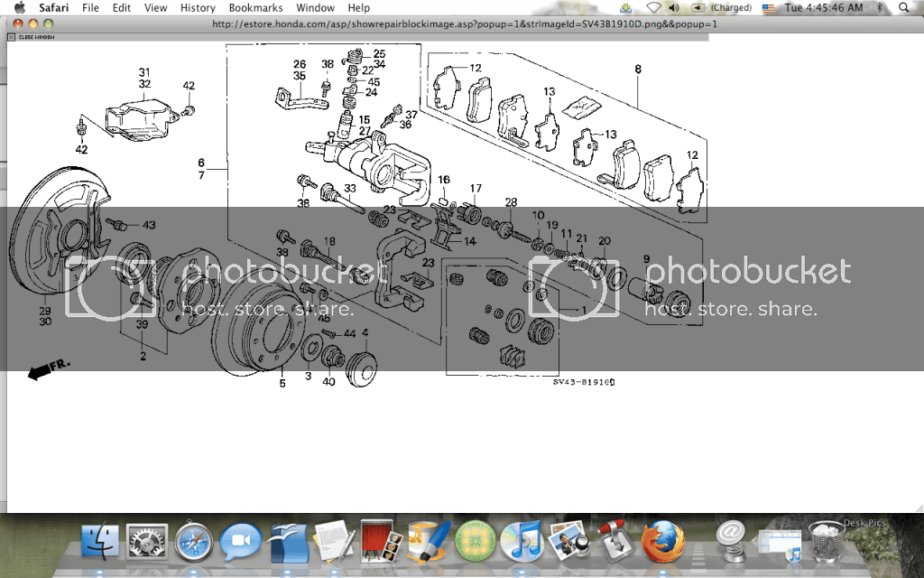
Task: Open the File menu
Action: click(90, 7)
